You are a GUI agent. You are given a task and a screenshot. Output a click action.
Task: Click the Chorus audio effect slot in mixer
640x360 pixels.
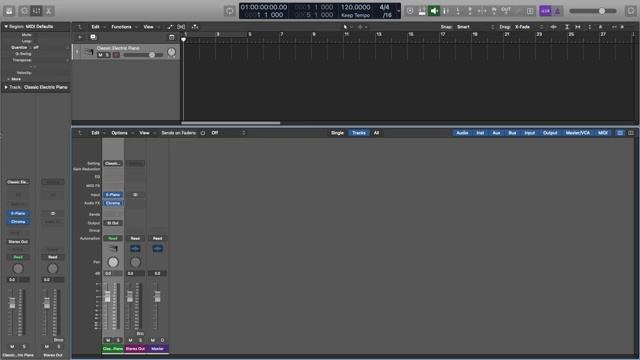[113, 203]
